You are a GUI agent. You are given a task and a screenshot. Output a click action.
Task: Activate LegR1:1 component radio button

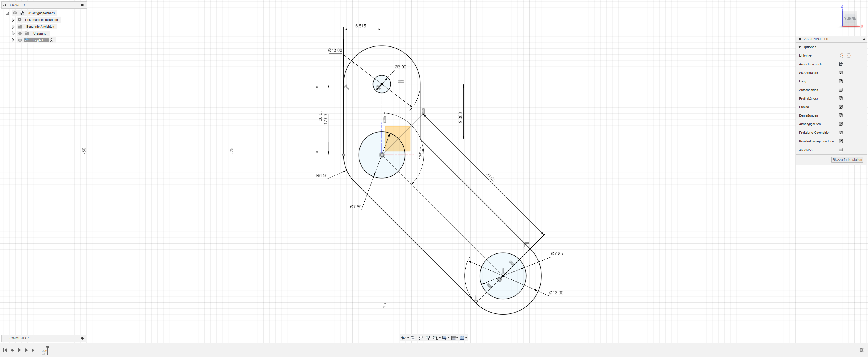[52, 40]
